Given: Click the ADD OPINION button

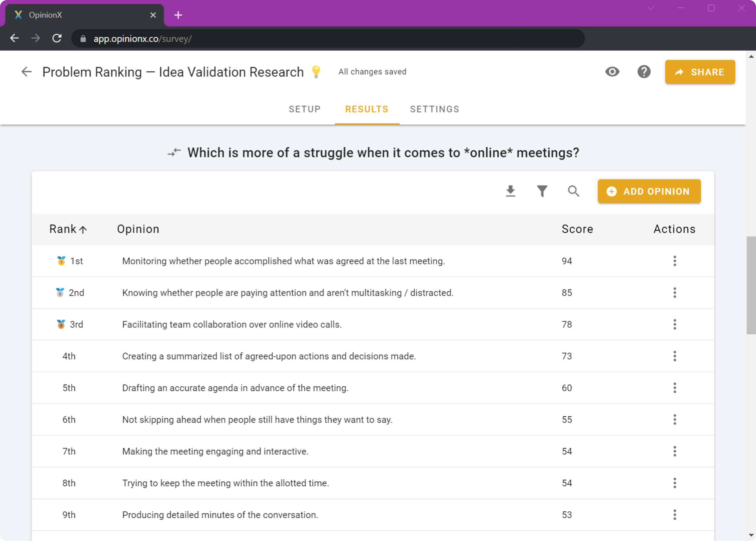Looking at the screenshot, I should tap(649, 191).
